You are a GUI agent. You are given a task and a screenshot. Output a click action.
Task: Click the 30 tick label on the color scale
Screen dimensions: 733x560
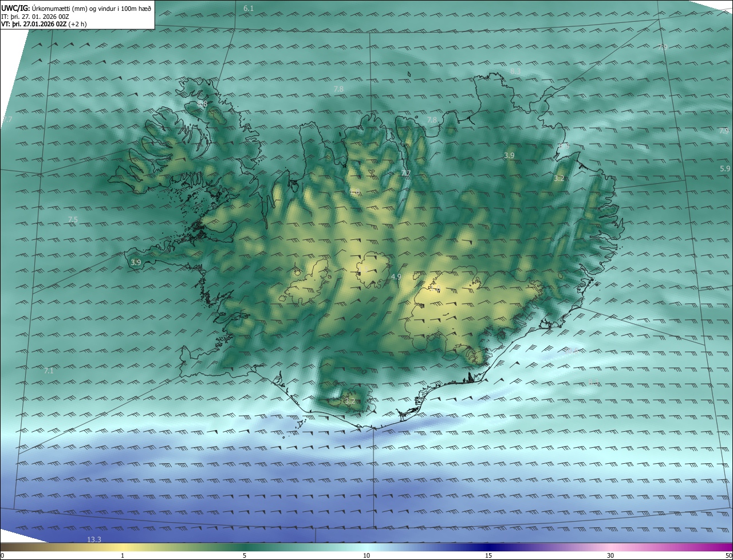tap(610, 555)
